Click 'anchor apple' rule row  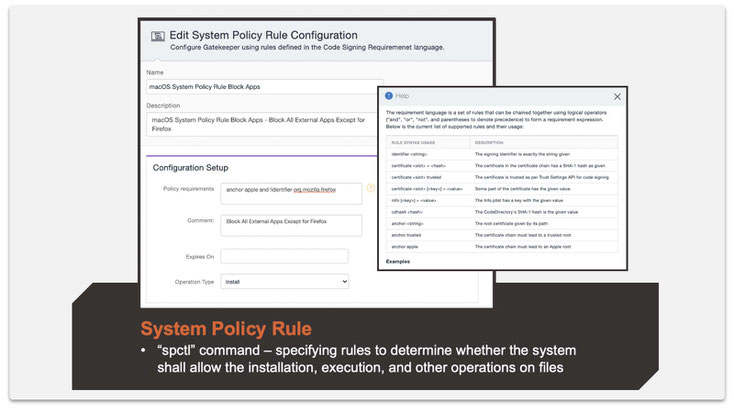[502, 247]
